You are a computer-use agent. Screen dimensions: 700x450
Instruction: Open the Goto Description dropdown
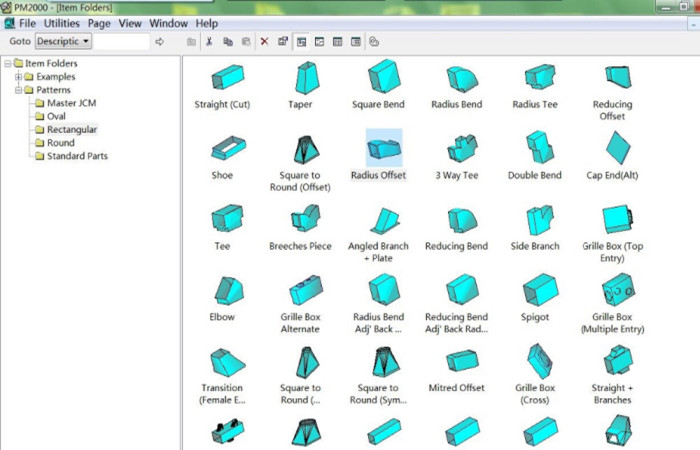(x=63, y=41)
